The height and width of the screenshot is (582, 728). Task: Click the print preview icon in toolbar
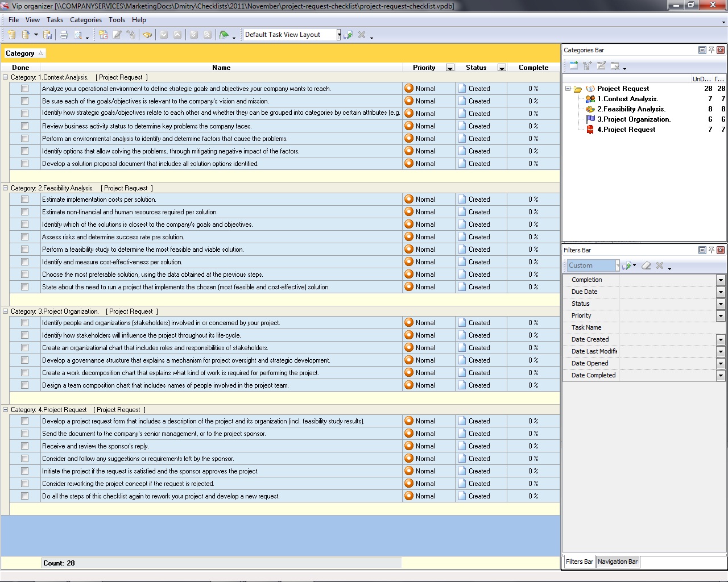coord(78,35)
